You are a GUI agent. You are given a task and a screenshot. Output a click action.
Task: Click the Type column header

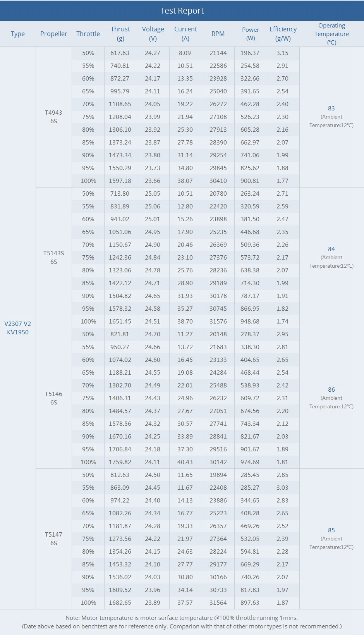pos(18,34)
